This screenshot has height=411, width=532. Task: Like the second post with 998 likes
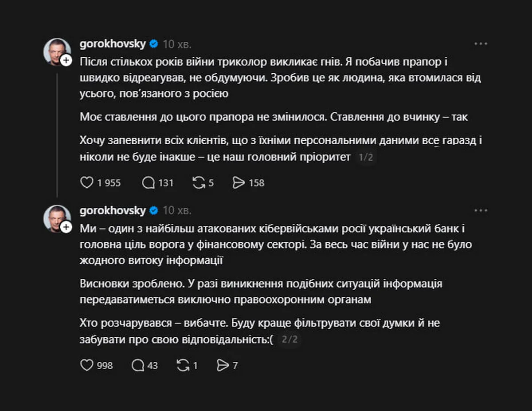tap(87, 365)
